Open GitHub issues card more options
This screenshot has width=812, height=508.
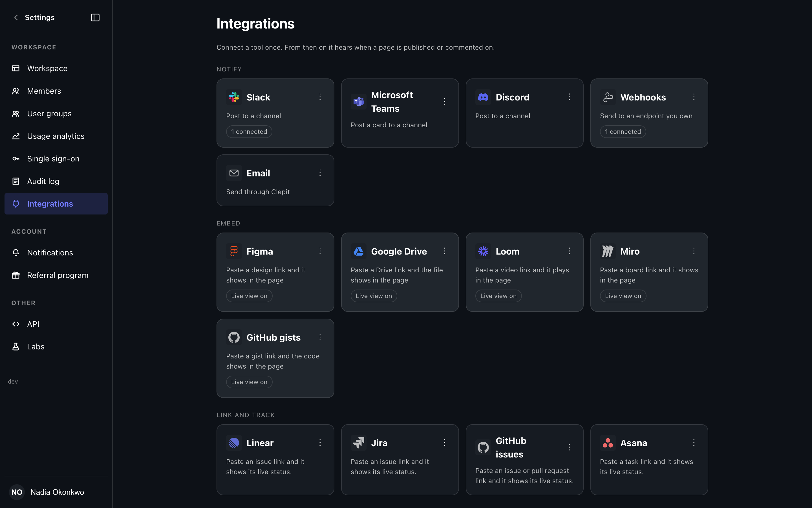(x=570, y=447)
